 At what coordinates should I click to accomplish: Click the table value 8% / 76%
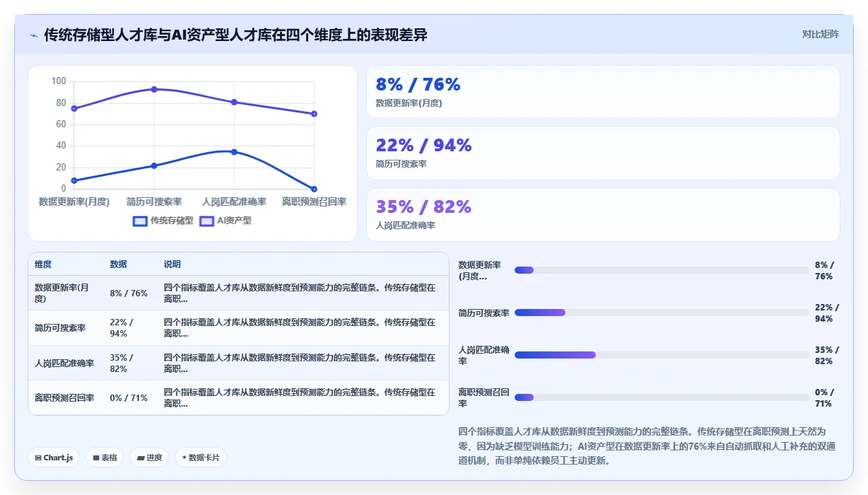click(129, 293)
